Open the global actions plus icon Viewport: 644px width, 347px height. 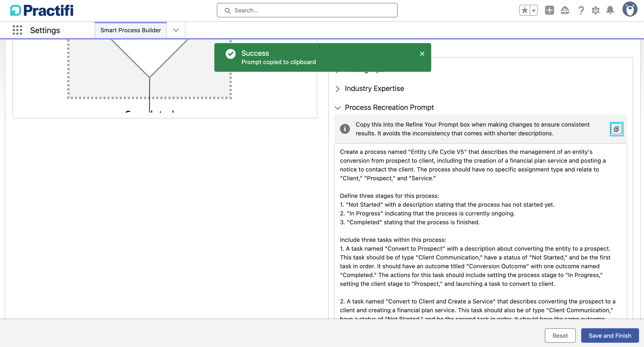coord(550,10)
